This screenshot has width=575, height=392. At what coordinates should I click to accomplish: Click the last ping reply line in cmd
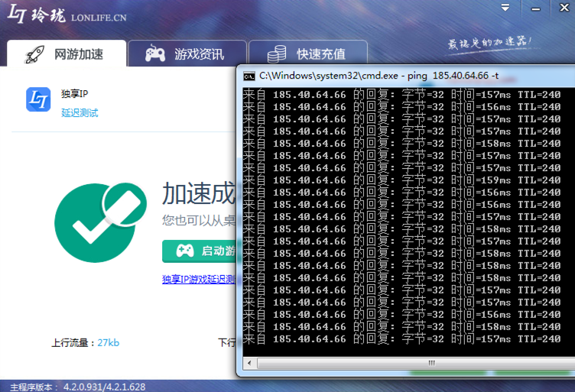(402, 339)
